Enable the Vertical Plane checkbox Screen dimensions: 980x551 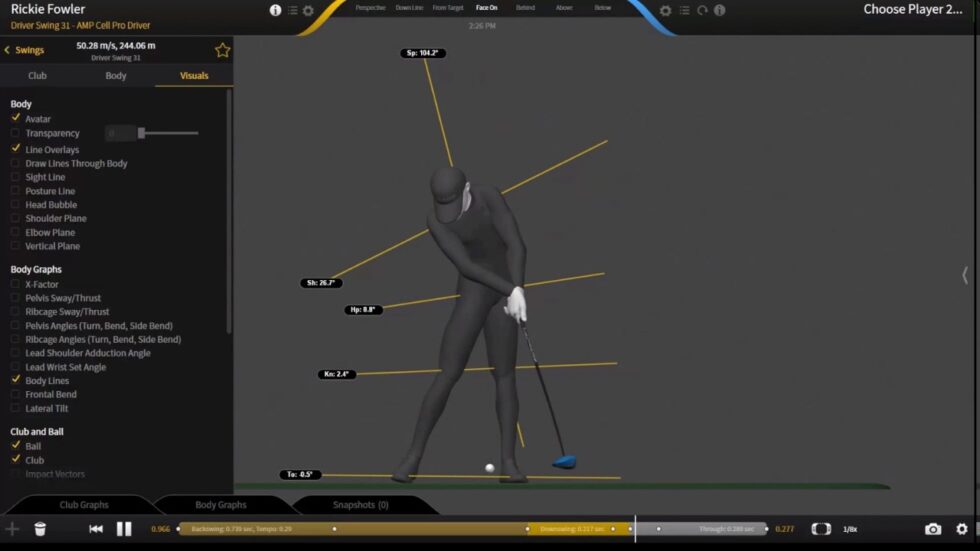[16, 246]
